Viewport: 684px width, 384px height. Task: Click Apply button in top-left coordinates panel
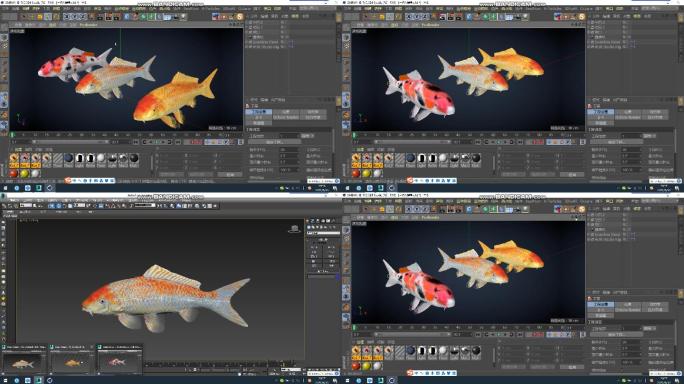pyautogui.click(x=231, y=174)
